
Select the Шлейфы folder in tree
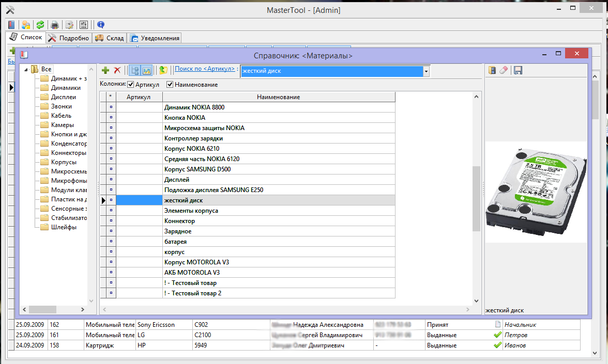coord(64,227)
